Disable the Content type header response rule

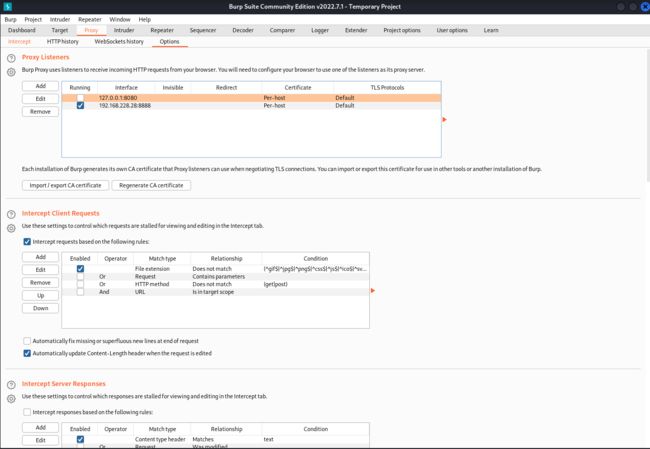coord(80,439)
